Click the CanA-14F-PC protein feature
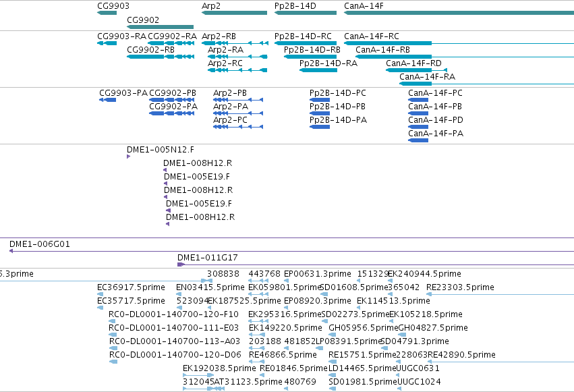 tap(418, 100)
